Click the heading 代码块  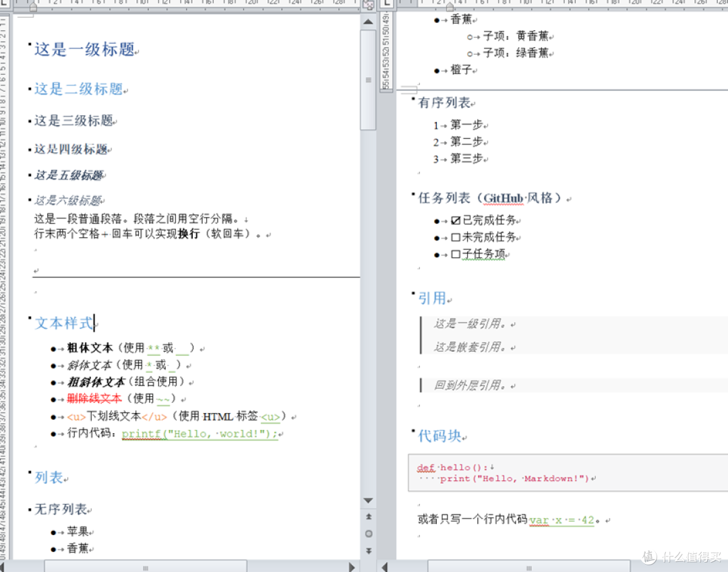[439, 436]
